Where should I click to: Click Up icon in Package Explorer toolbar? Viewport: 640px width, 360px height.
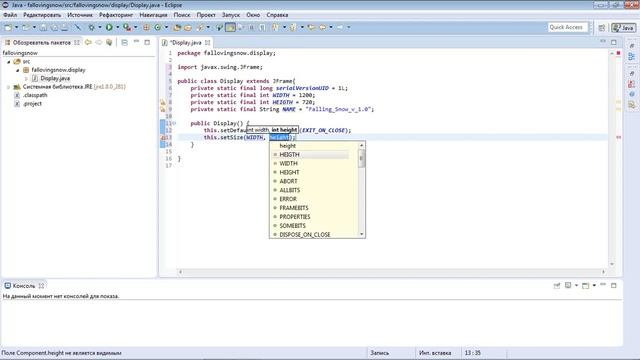(109, 42)
